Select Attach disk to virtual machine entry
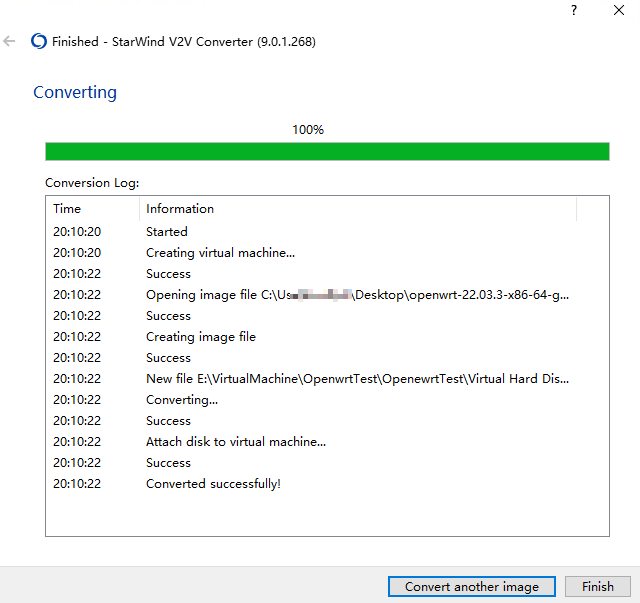640x603 pixels. pyautogui.click(x=327, y=442)
